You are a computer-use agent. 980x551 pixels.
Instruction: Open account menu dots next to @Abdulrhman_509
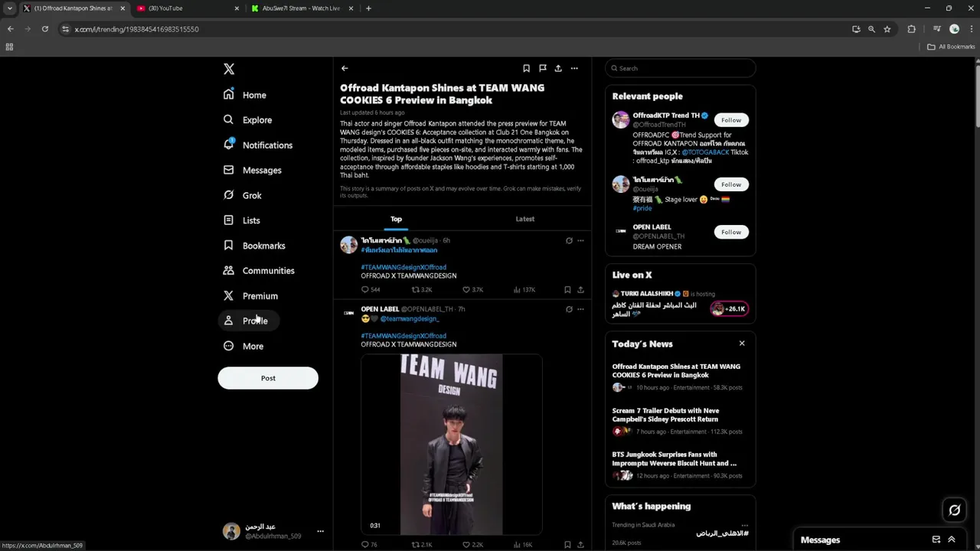click(320, 531)
